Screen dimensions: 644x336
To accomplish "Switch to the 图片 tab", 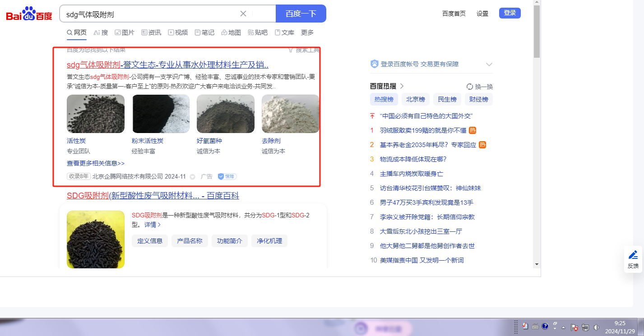I will coord(125,32).
